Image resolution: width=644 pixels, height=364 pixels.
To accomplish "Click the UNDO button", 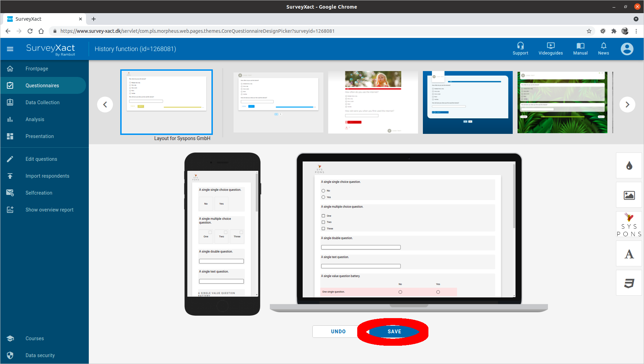I will tap(338, 332).
